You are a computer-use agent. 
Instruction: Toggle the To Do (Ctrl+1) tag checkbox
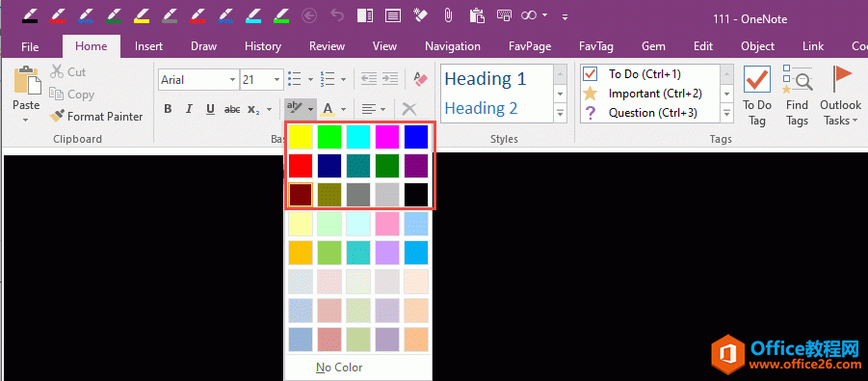[x=591, y=73]
